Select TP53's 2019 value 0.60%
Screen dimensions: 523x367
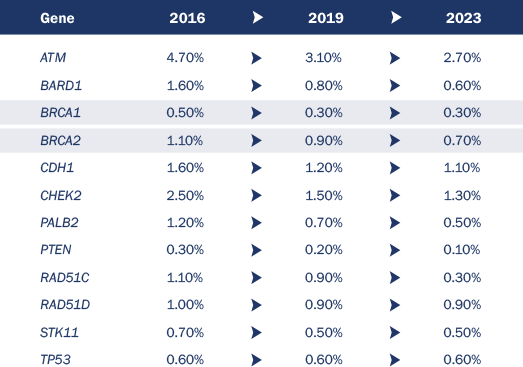click(324, 360)
